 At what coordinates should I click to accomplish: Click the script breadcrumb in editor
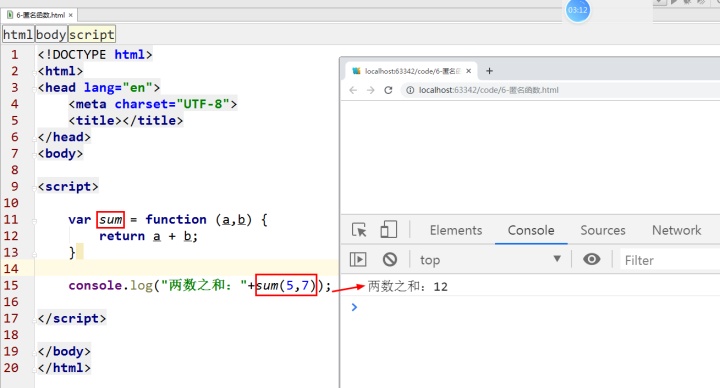[x=91, y=34]
